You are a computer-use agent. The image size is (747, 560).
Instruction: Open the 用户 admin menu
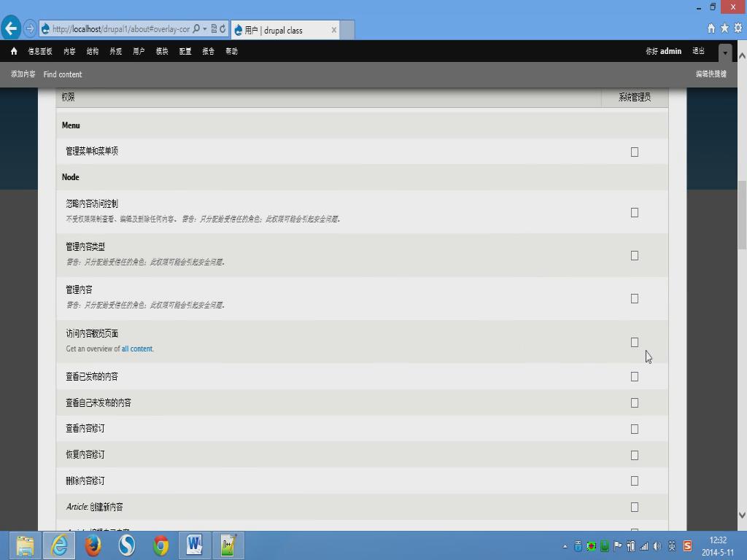pos(139,51)
